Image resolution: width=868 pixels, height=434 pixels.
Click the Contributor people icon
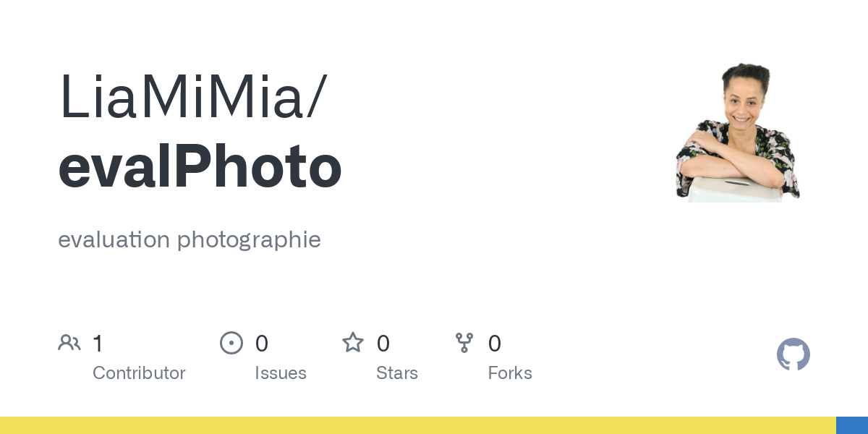click(x=69, y=342)
